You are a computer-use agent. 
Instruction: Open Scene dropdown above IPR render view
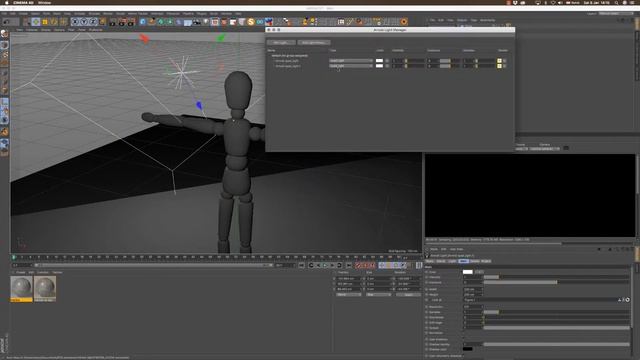point(522,149)
